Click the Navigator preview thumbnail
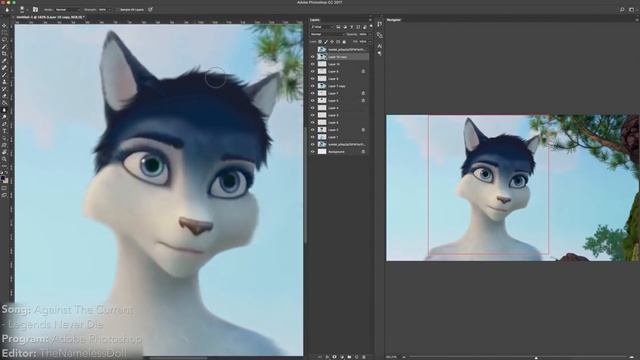The image size is (640, 360). pos(513,188)
